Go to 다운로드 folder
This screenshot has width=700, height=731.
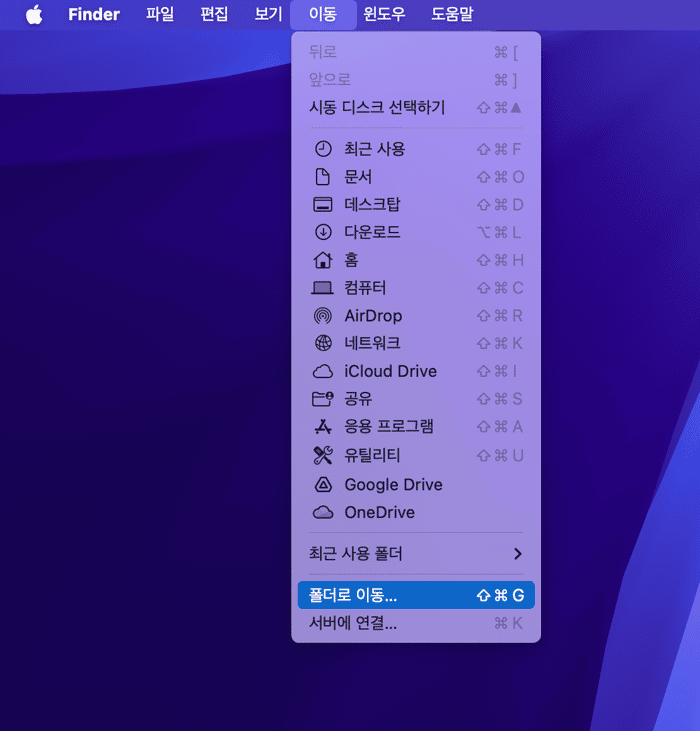pyautogui.click(x=372, y=232)
